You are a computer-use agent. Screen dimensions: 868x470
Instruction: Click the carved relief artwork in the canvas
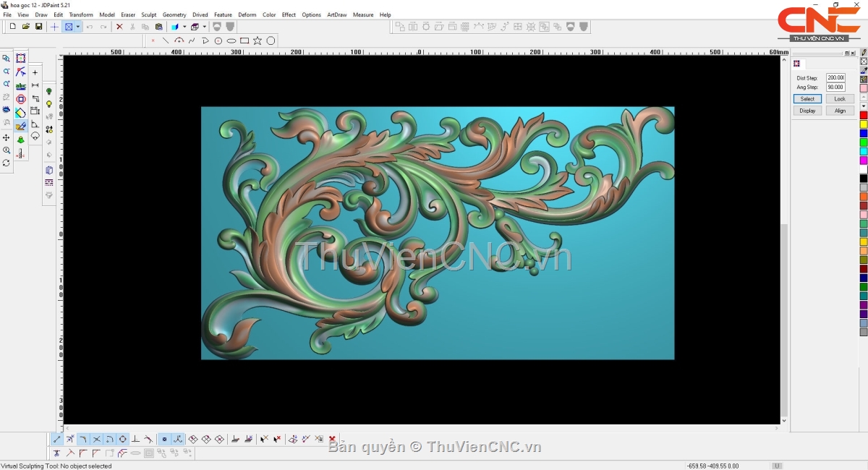[438, 233]
